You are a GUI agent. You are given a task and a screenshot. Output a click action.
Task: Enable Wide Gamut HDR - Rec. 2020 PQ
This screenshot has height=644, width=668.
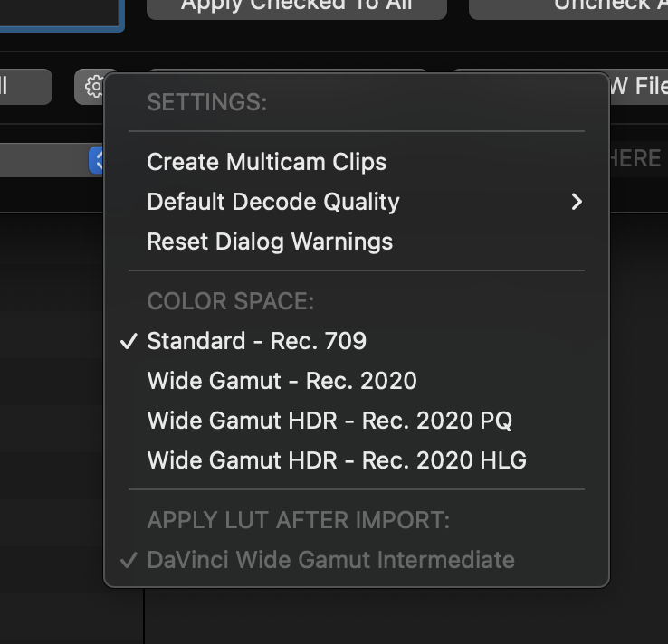tap(329, 421)
